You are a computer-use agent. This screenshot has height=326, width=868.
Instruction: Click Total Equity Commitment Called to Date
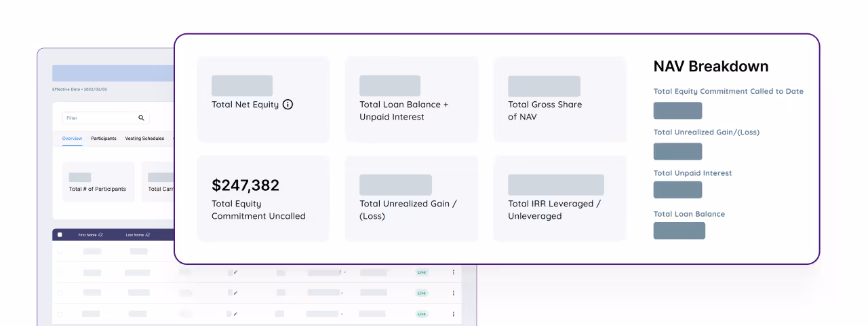(x=728, y=91)
